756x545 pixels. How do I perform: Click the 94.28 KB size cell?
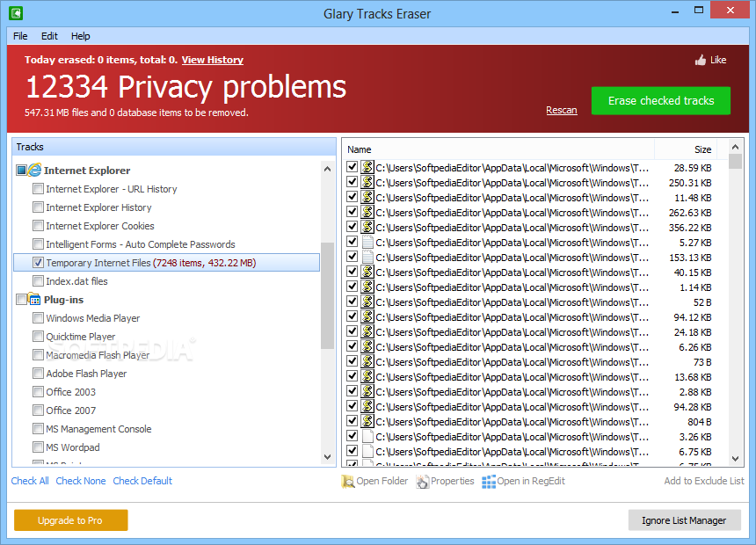click(693, 407)
